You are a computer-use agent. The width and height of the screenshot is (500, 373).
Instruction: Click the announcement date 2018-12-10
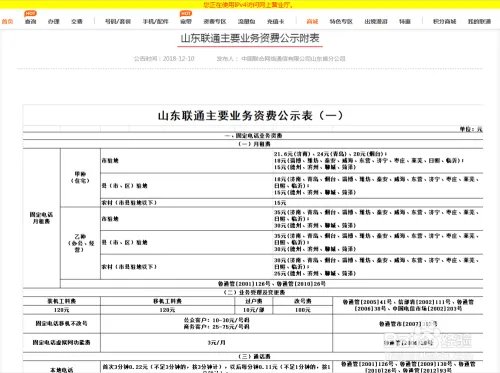tap(178, 59)
